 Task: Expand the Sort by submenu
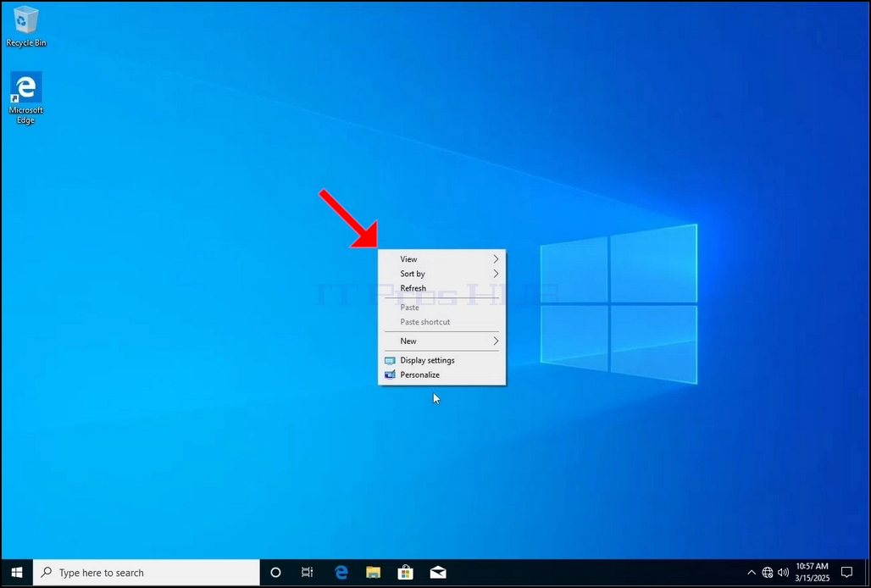(442, 274)
